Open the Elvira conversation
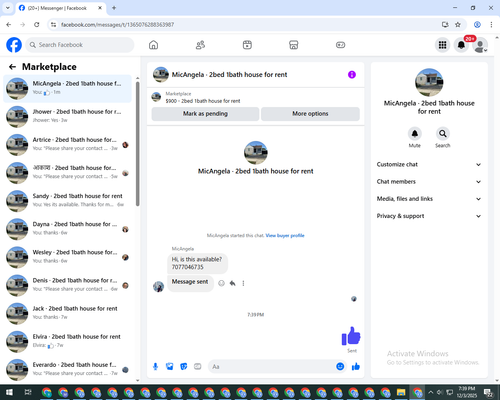500x400 pixels. pos(67,342)
